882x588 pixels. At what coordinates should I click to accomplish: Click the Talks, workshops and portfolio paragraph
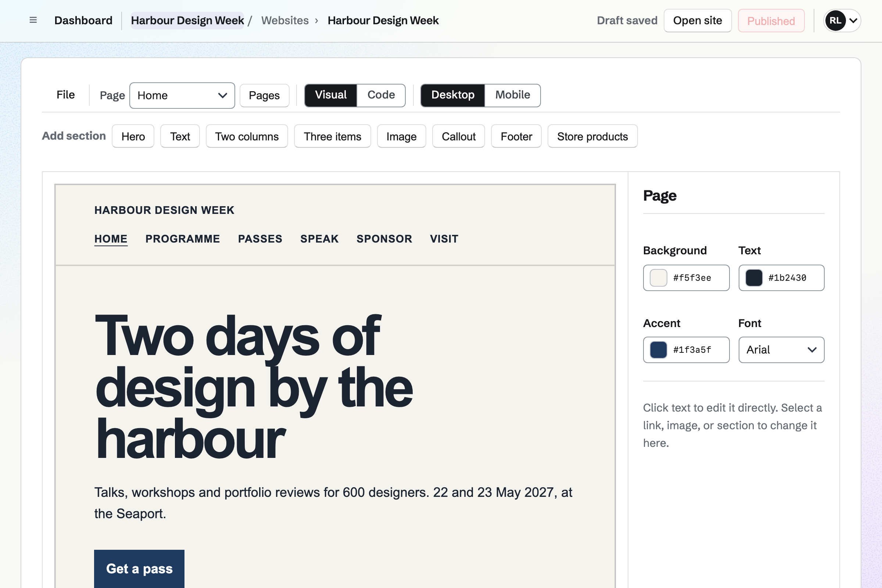tap(333, 503)
